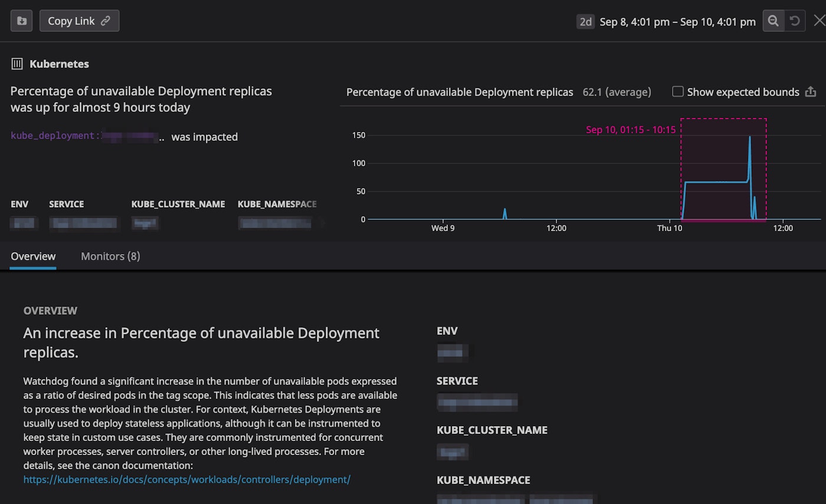The width and height of the screenshot is (826, 504).
Task: Click the blurred SERVICE value in Overview section
Action: [x=477, y=403]
